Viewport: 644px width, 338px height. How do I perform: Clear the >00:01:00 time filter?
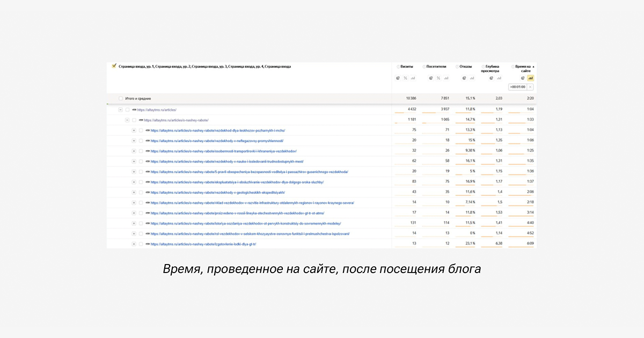(x=530, y=87)
